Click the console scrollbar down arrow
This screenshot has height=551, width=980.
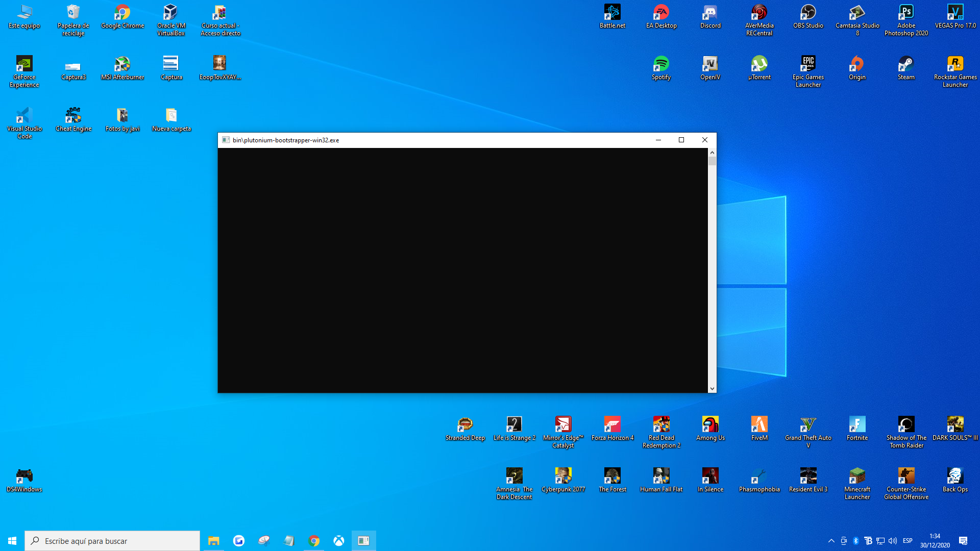[712, 389]
